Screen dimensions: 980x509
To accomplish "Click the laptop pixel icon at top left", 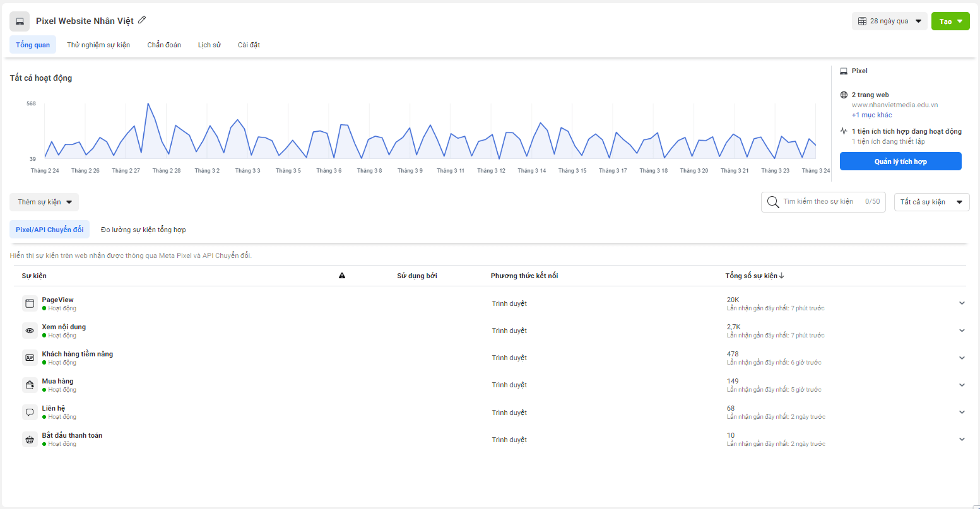I will [x=20, y=21].
